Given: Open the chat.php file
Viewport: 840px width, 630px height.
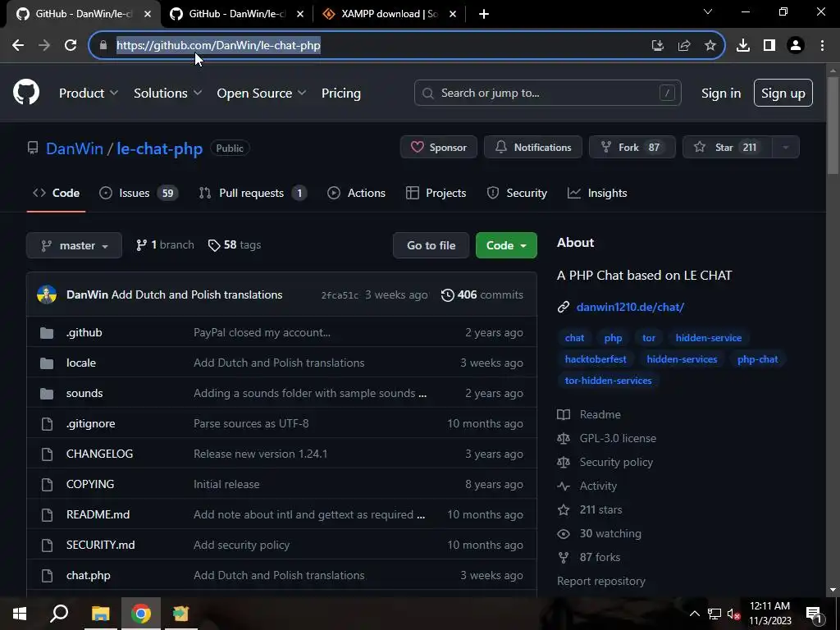Looking at the screenshot, I should 89,575.
